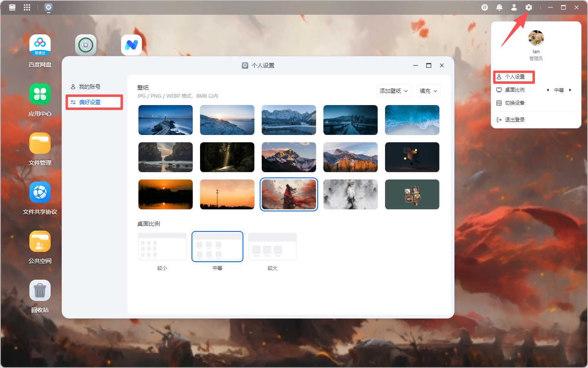Open the green circular disc app on desktop
This screenshot has height=368, width=588.
click(86, 45)
